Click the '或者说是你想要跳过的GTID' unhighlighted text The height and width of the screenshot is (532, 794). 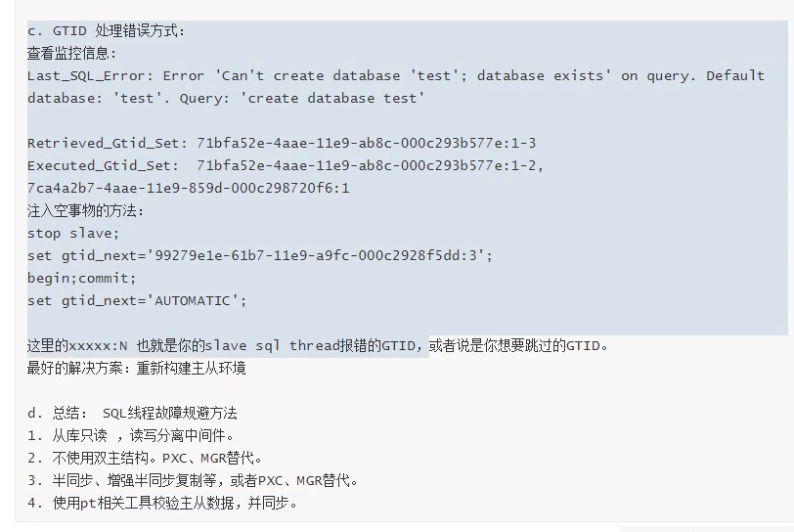click(518, 345)
